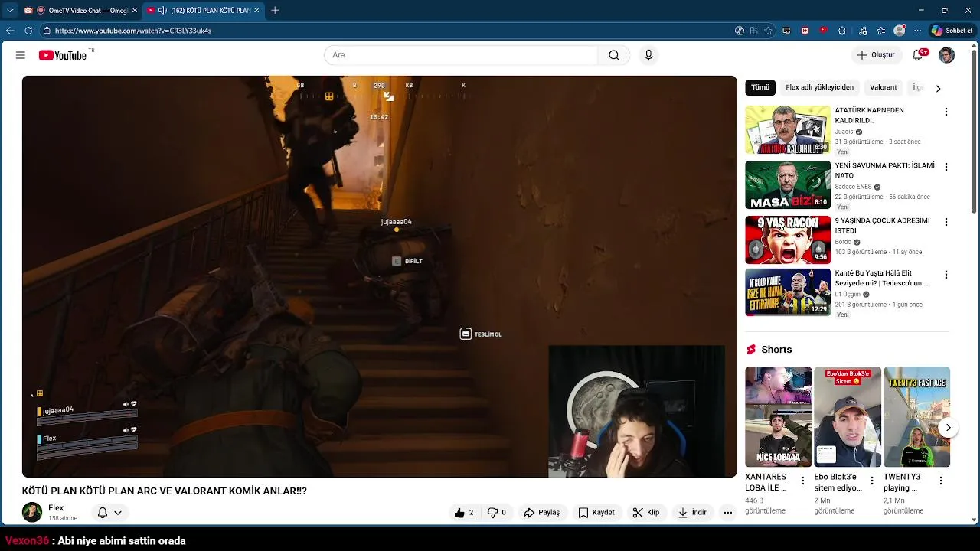Open Kanté Bu Yaşta Hâlâ Elit thumbnail
Viewport: 980px width, 551px height.
[788, 292]
